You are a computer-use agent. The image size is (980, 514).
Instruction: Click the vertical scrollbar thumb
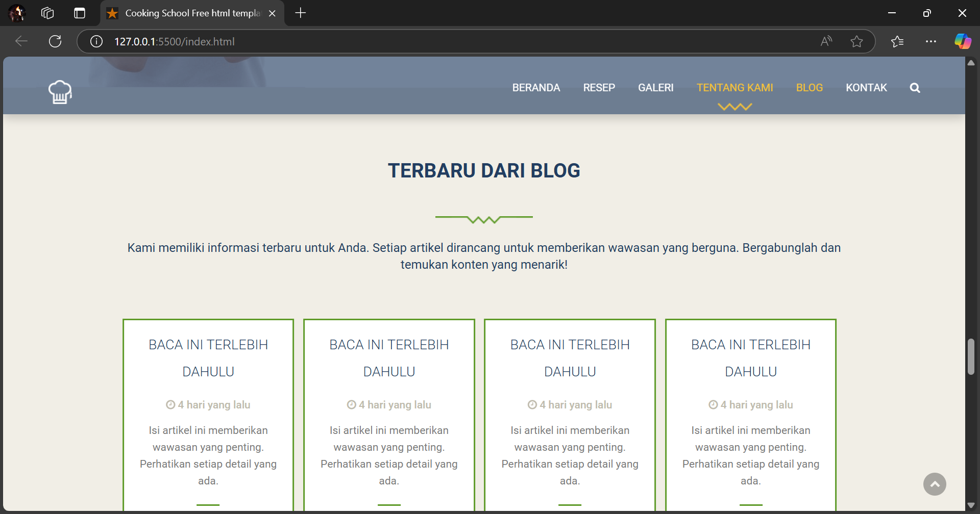pyautogui.click(x=971, y=356)
